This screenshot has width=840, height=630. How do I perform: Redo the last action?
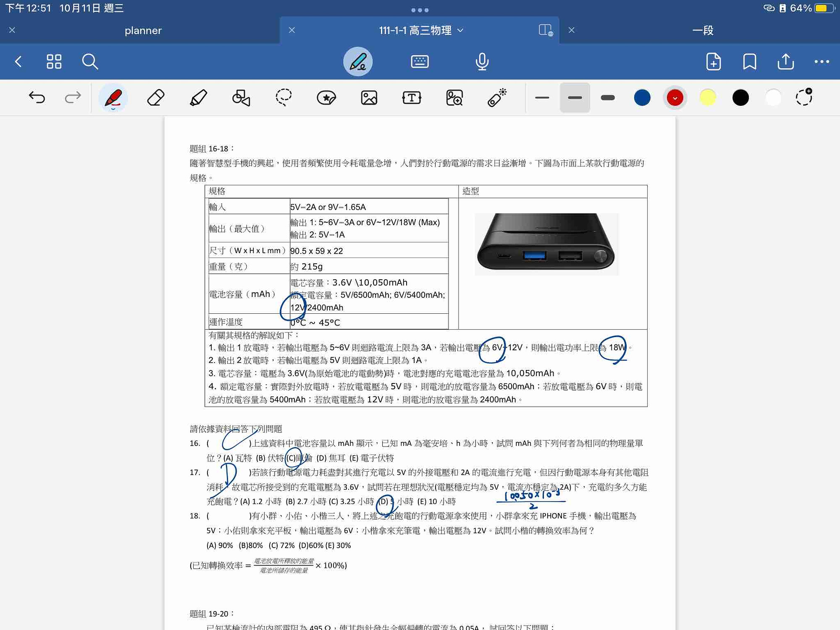click(73, 97)
